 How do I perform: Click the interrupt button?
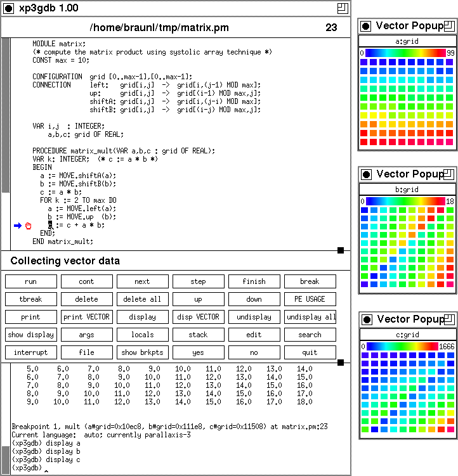pos(30,352)
